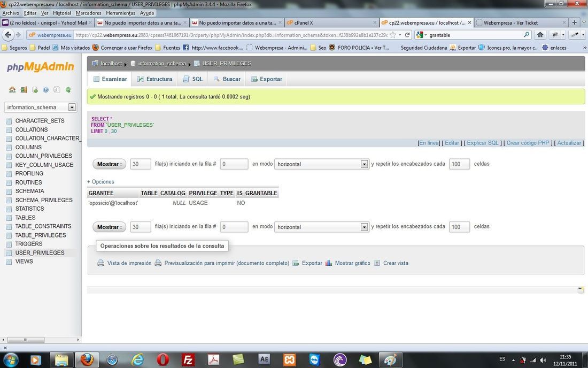The height and width of the screenshot is (368, 588).
Task: Click the PRIVILEGE_TYPE column header
Action: [211, 193]
